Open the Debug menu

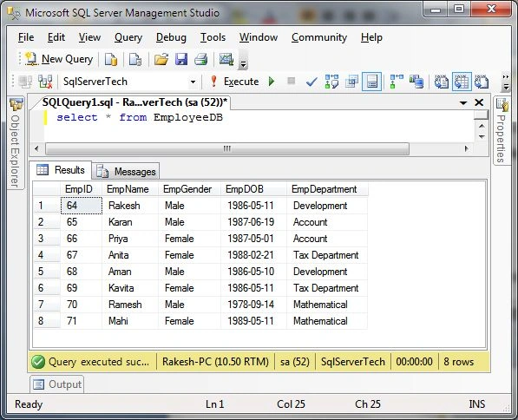pos(171,37)
